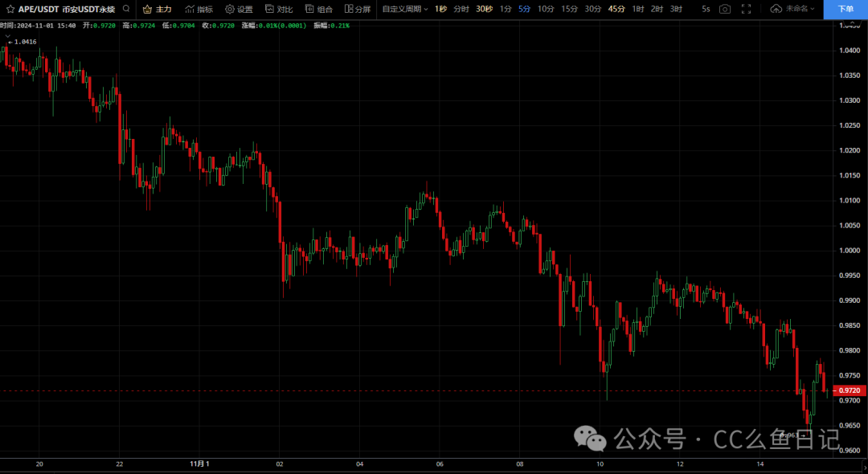This screenshot has width=868, height=474.
Task: Click the 收:0.9720 close value
Action: pos(218,26)
